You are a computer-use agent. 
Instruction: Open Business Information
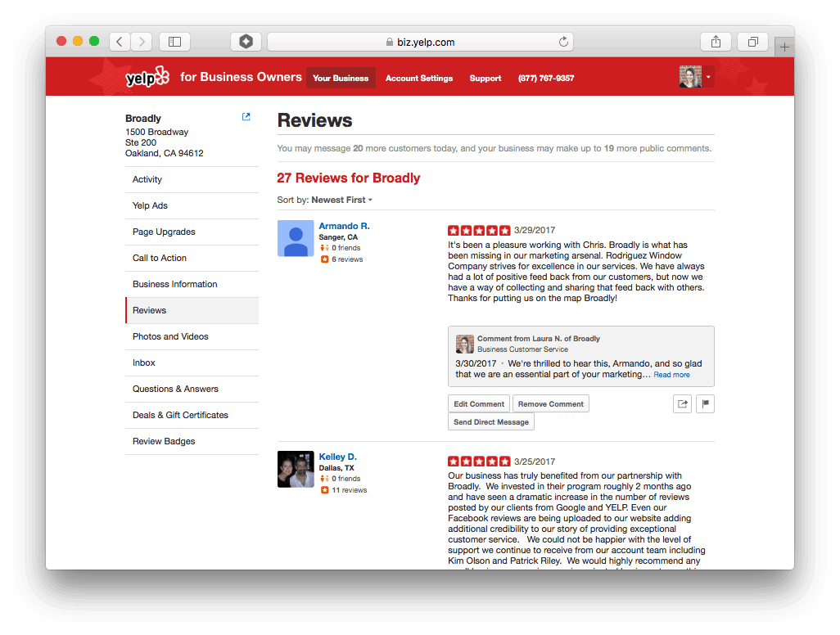point(192,284)
